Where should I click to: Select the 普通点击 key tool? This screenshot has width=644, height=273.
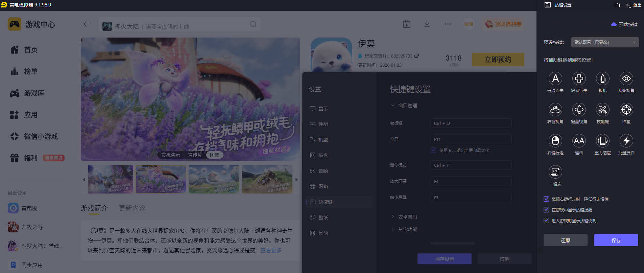[555, 78]
